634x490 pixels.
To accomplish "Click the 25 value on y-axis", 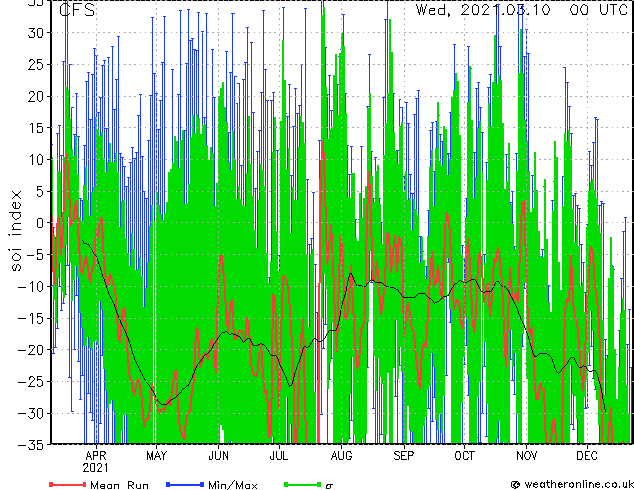I will click(36, 65).
